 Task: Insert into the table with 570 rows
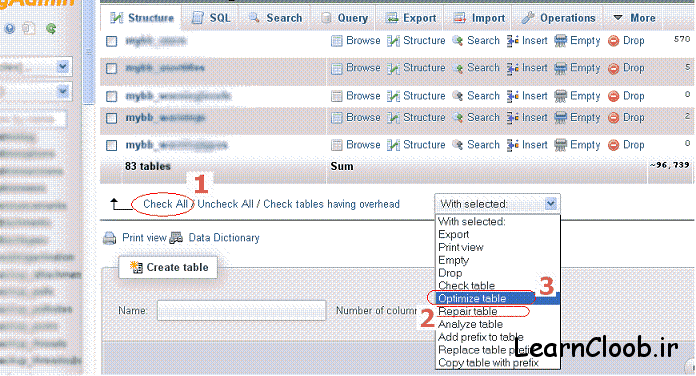tap(527, 41)
